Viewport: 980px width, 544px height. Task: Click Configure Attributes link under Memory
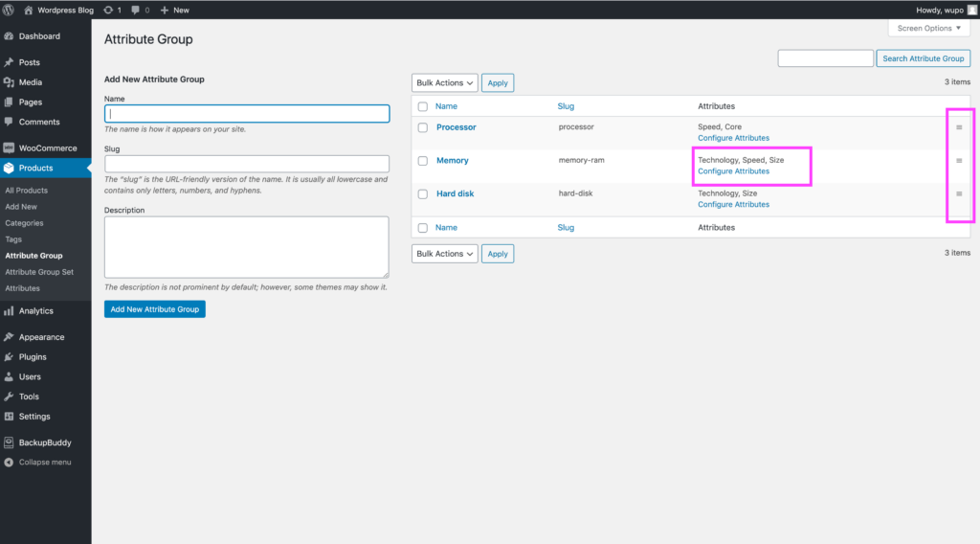tap(733, 171)
